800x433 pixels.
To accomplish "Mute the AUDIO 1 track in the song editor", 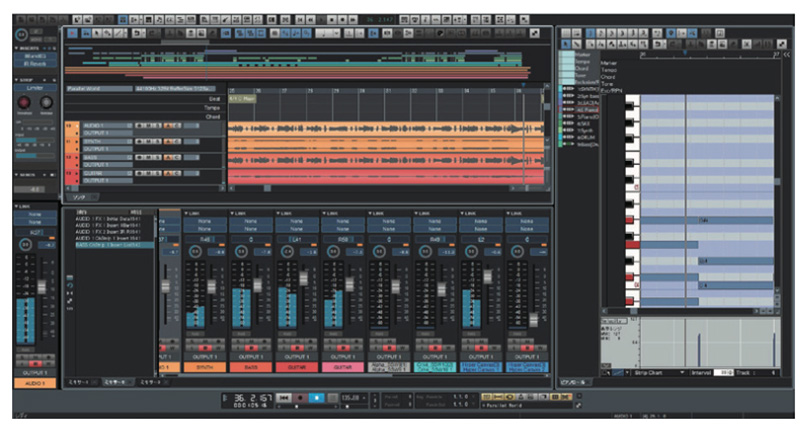I will tap(146, 125).
